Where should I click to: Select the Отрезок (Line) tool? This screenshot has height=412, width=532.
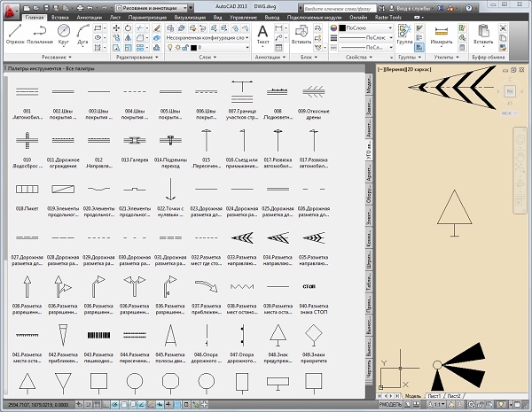(x=15, y=33)
